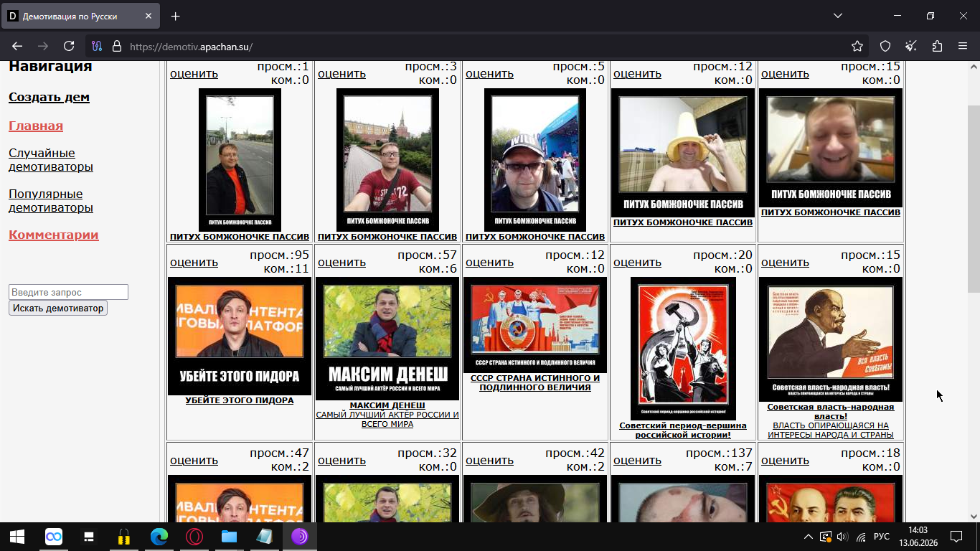Screen dimensions: 980x551
Task: Switch to the Демотивация по Русски tab
Action: [x=81, y=16]
